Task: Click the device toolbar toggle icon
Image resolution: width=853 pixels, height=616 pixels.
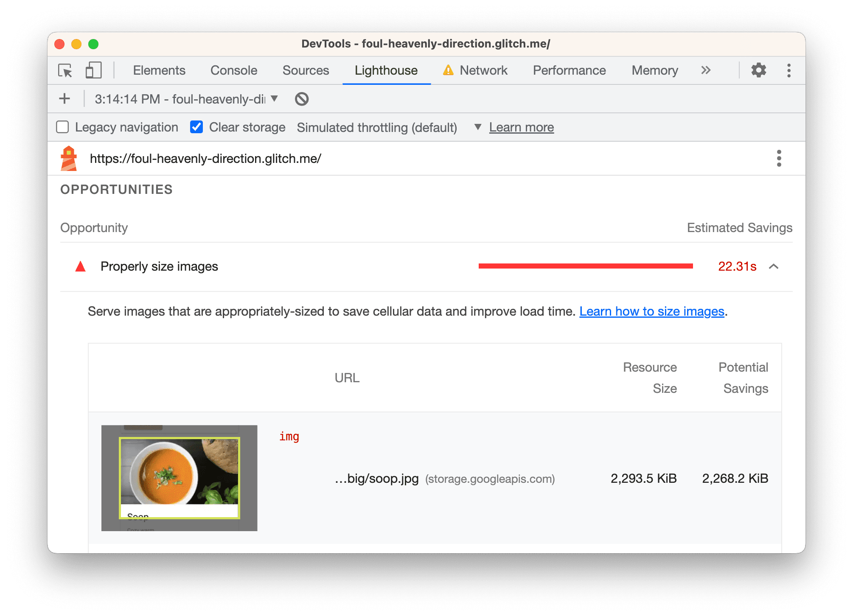Action: coord(93,72)
